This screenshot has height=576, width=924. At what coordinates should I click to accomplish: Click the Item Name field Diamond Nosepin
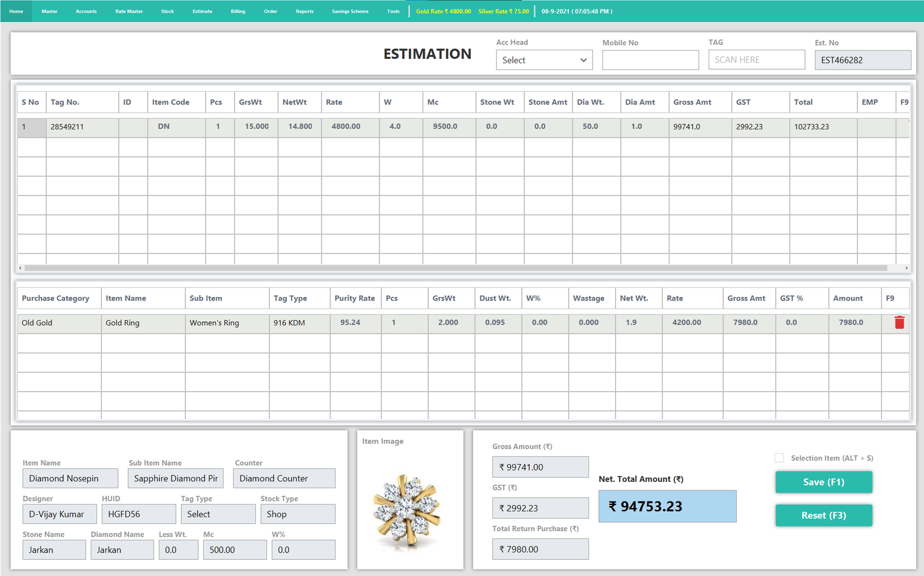tap(70, 478)
